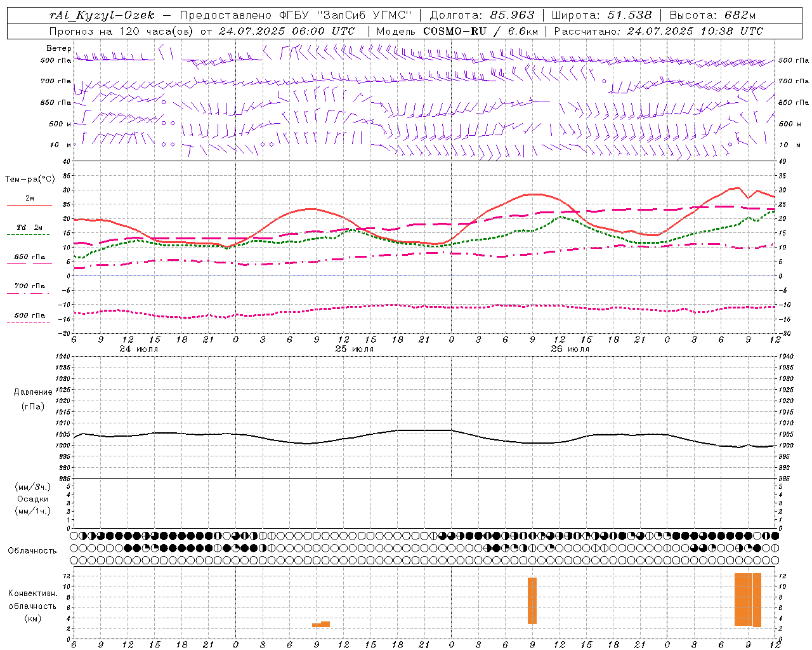
Task: Click the Осадки precipitation label
Action: [33, 499]
